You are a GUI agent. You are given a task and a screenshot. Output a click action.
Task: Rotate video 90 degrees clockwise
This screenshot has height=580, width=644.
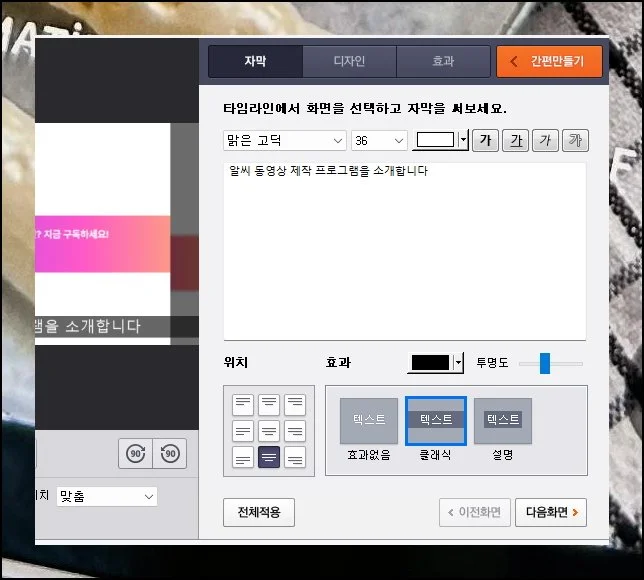click(136, 454)
